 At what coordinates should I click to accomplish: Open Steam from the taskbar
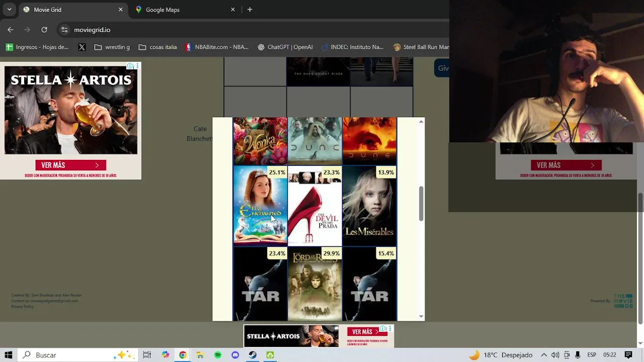[253, 355]
